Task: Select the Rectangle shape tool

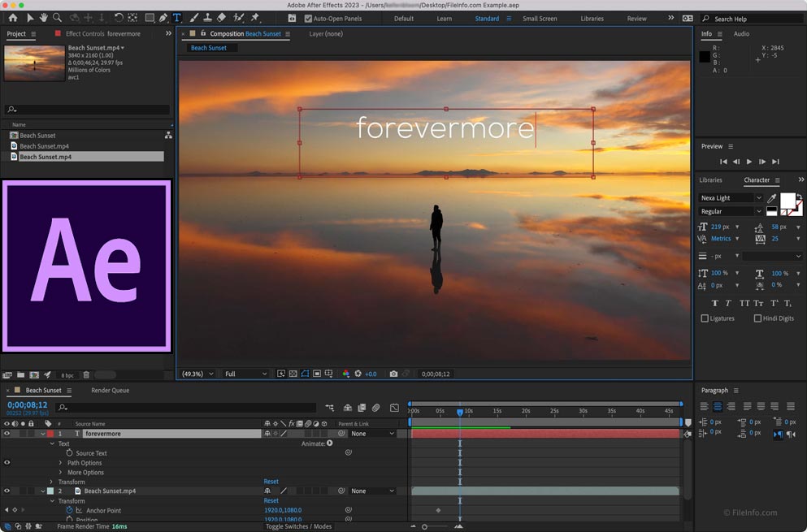Action: pyautogui.click(x=150, y=18)
